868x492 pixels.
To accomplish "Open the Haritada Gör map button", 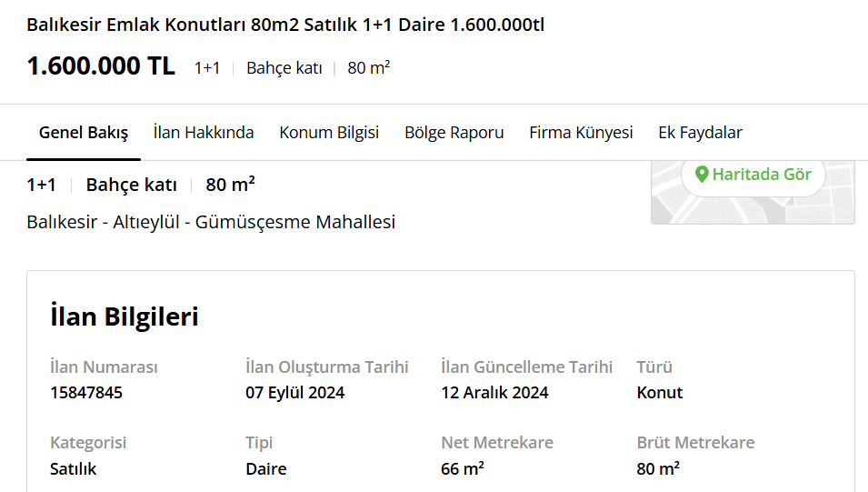I will (x=753, y=176).
